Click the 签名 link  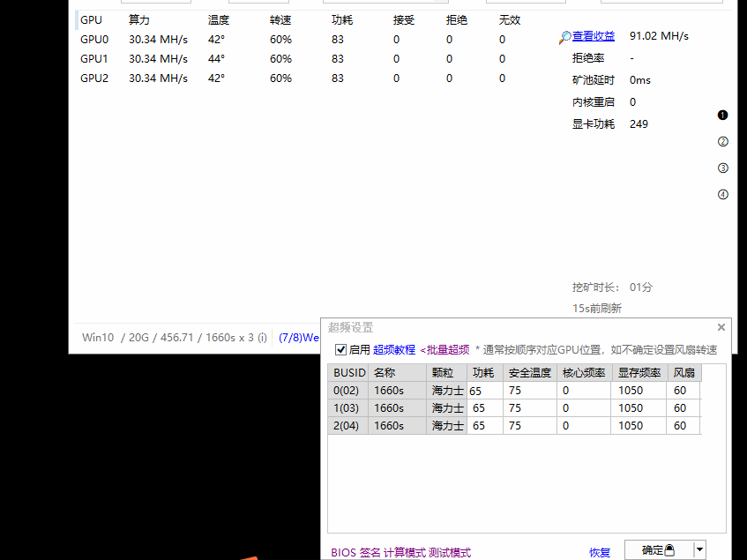[370, 552]
